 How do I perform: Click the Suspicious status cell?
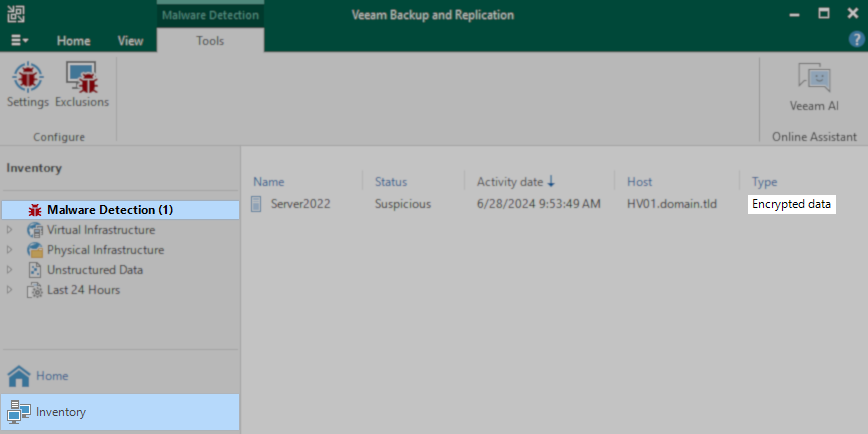403,204
